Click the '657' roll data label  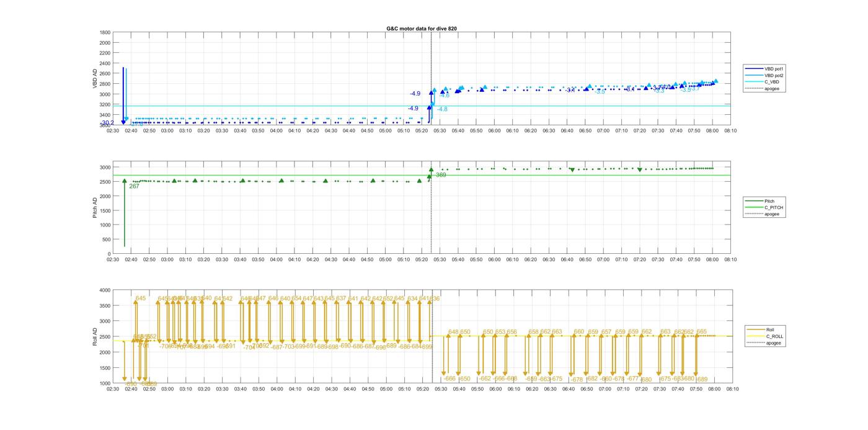point(606,332)
